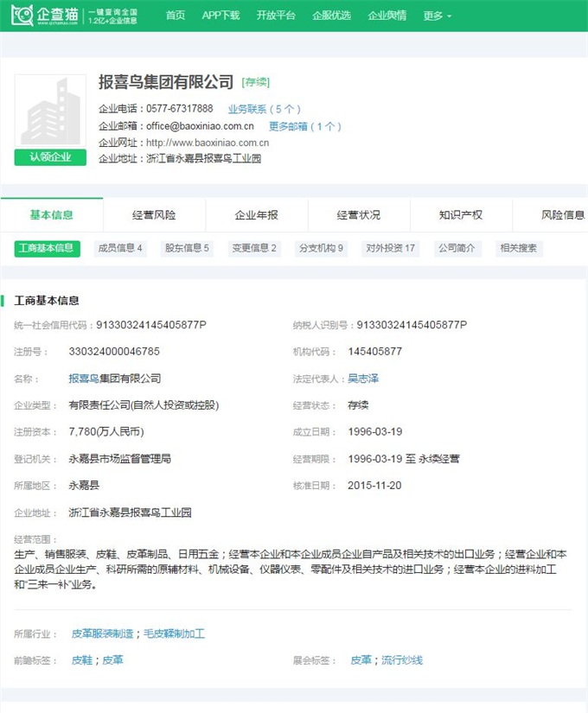Screen dimensions: 588x713
Task: Switch to the 知识产权 tab
Action: pos(461,214)
